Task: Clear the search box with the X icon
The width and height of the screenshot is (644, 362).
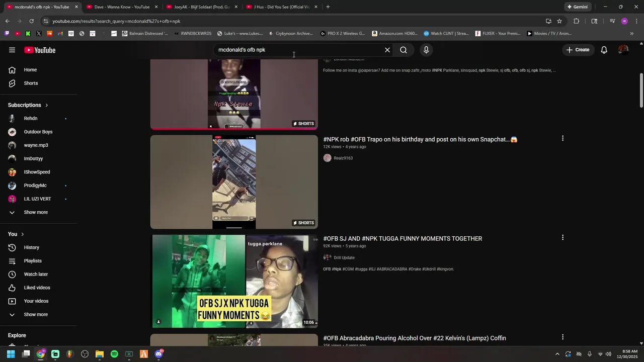Action: tap(387, 50)
